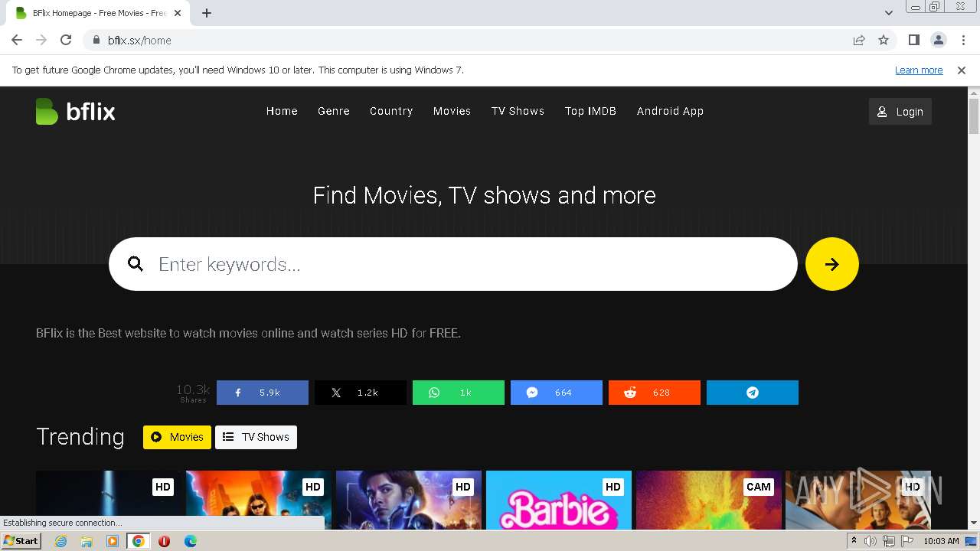Screen dimensions: 980x551
Task: Share via Telegram button
Action: [753, 393]
